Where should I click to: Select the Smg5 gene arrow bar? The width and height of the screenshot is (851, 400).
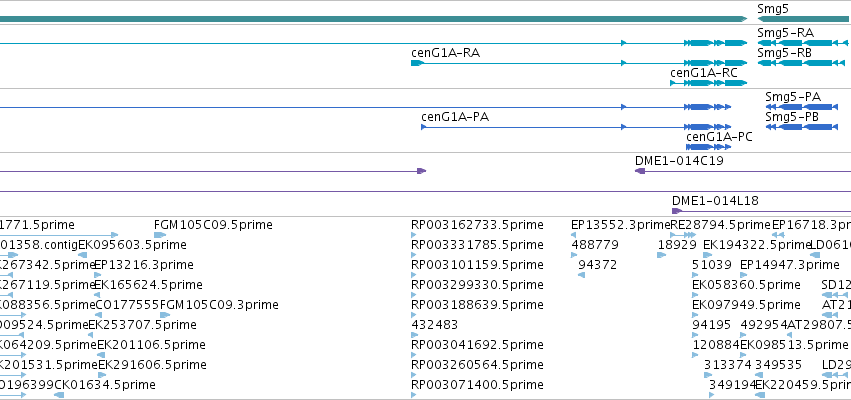pos(803,19)
